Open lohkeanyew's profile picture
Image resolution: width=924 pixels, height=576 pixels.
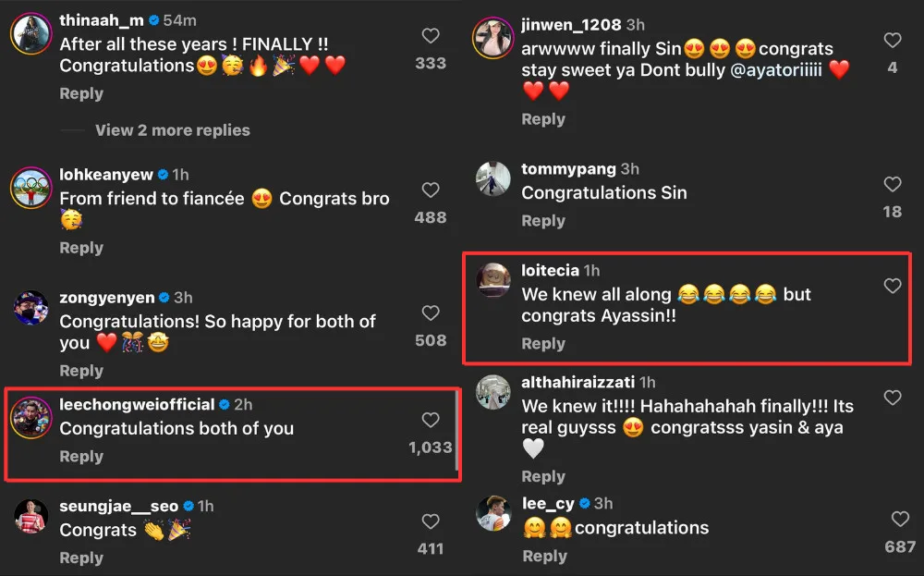[30, 187]
